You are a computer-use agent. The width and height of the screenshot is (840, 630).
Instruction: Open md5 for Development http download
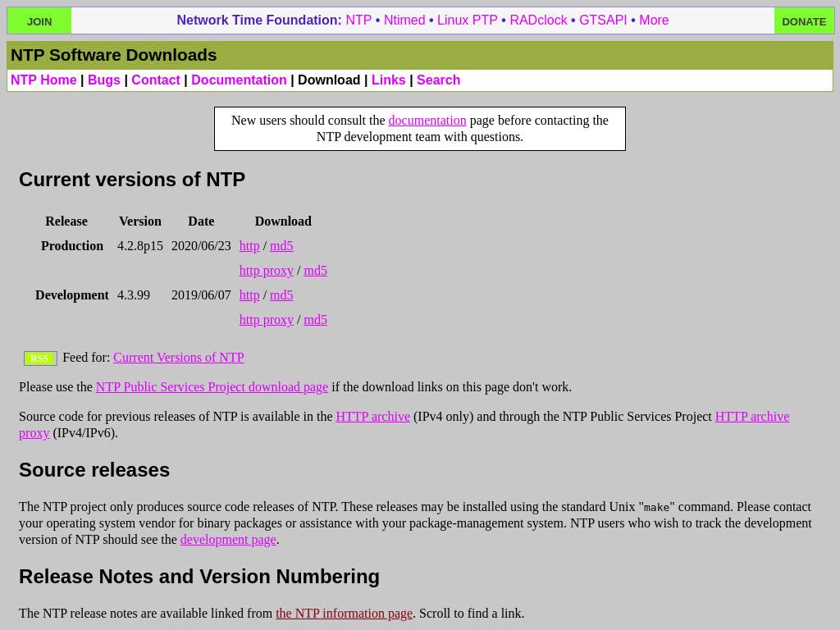281,295
